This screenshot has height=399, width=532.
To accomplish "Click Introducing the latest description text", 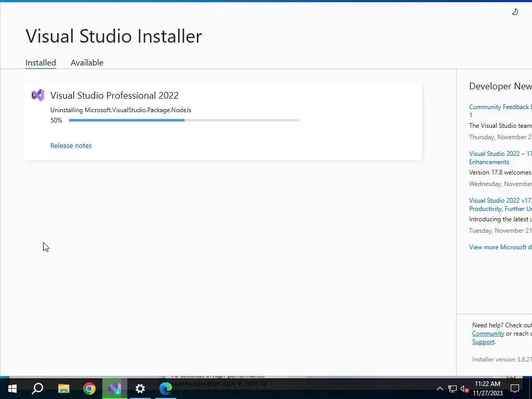I will (500, 219).
